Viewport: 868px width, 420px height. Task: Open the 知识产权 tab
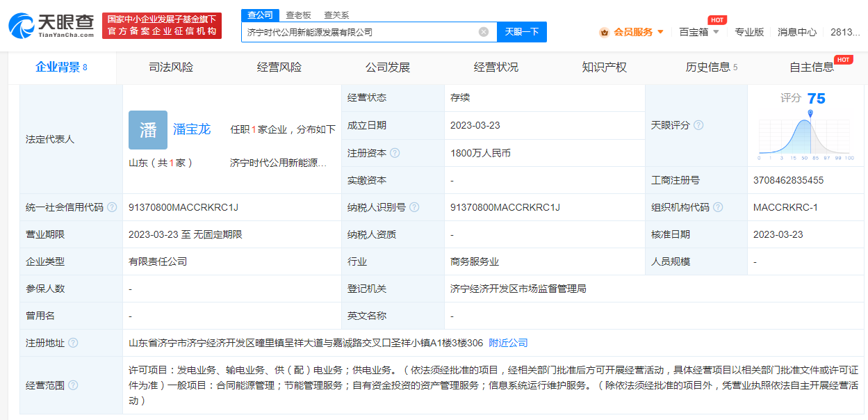(605, 67)
